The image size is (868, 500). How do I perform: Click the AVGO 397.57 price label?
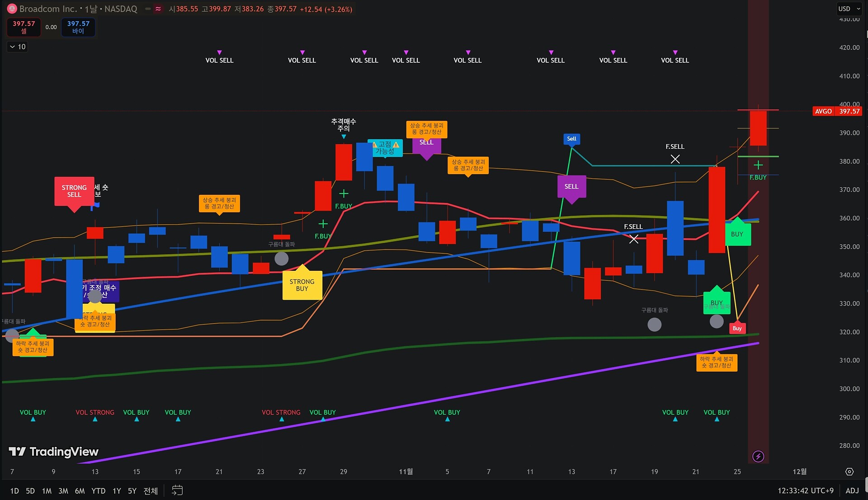coord(837,111)
